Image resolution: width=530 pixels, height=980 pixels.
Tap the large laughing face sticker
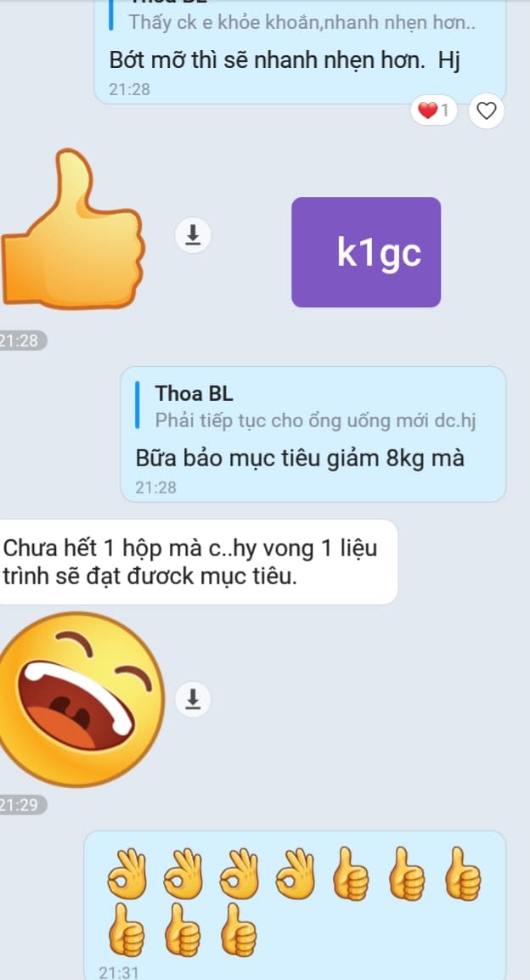pos(82,700)
